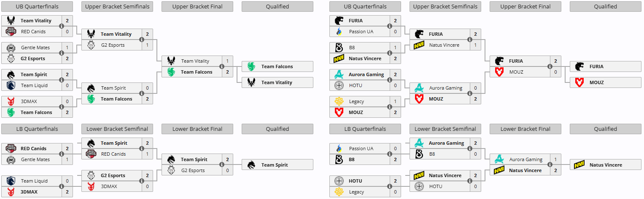Image resolution: width=644 pixels, height=199 pixels.
Task: Click 3DMAX name in Lower Bracket Semifinal
Action: click(x=110, y=186)
